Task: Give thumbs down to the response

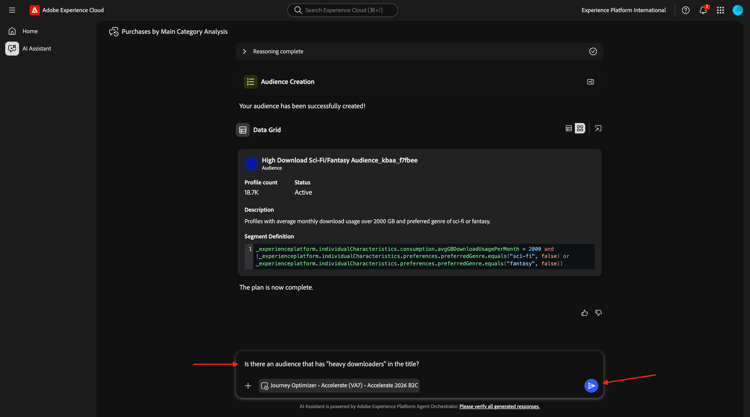Action: tap(598, 313)
